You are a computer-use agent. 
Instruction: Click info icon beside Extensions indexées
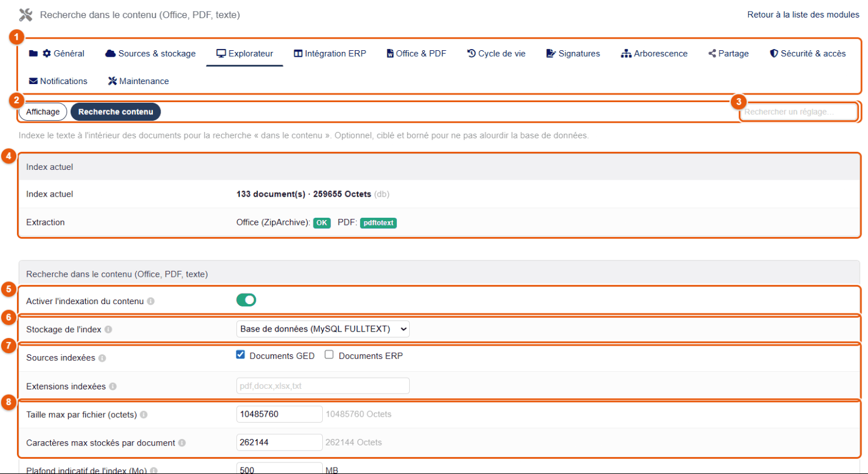(x=113, y=386)
